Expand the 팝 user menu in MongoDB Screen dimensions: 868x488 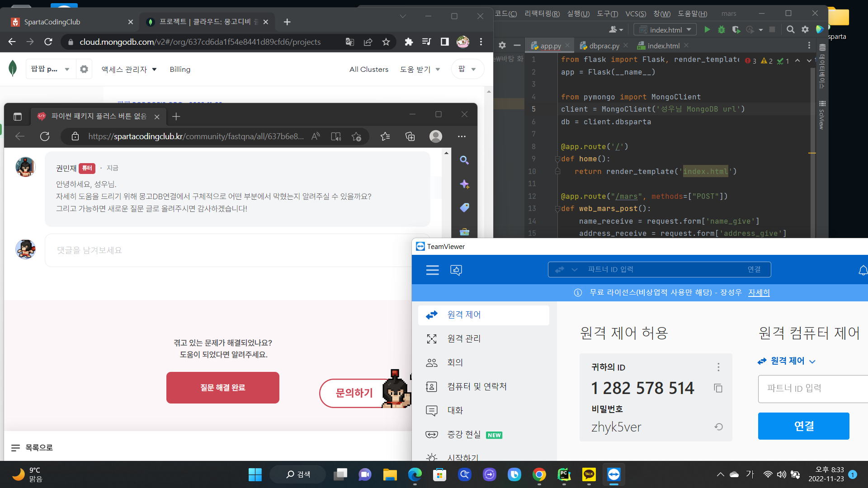467,69
